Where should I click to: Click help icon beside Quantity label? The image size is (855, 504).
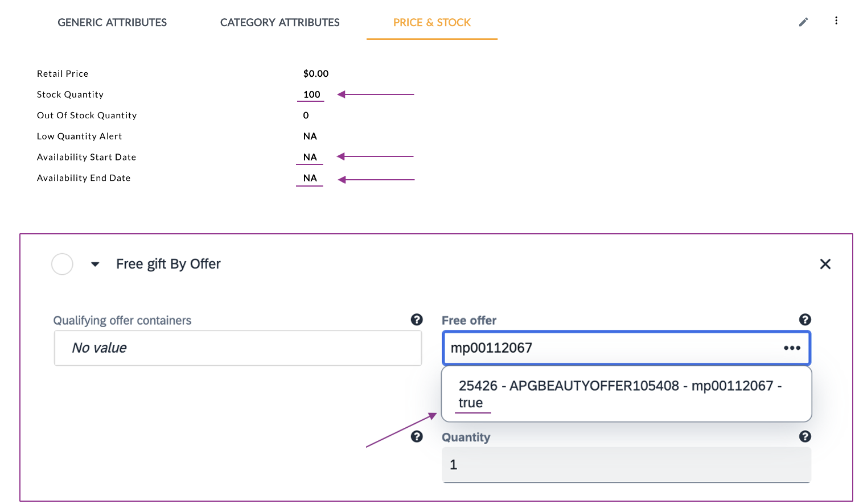(804, 436)
